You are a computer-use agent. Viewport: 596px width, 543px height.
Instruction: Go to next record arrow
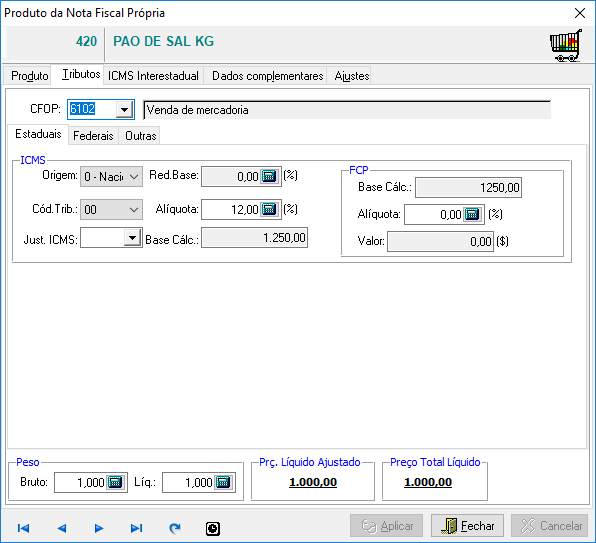pyautogui.click(x=99, y=528)
